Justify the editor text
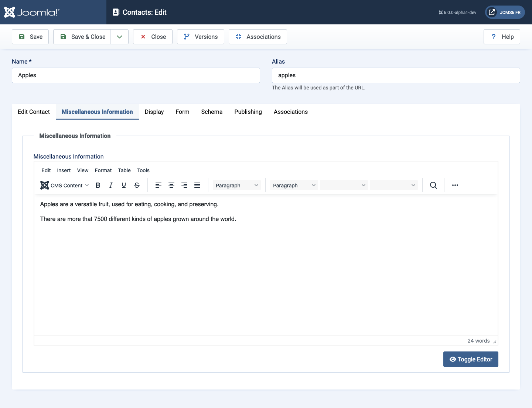This screenshot has height=408, width=532. [x=197, y=185]
